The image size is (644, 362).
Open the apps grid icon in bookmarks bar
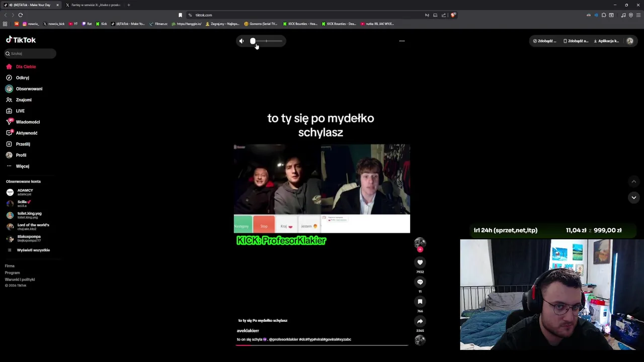(5, 24)
